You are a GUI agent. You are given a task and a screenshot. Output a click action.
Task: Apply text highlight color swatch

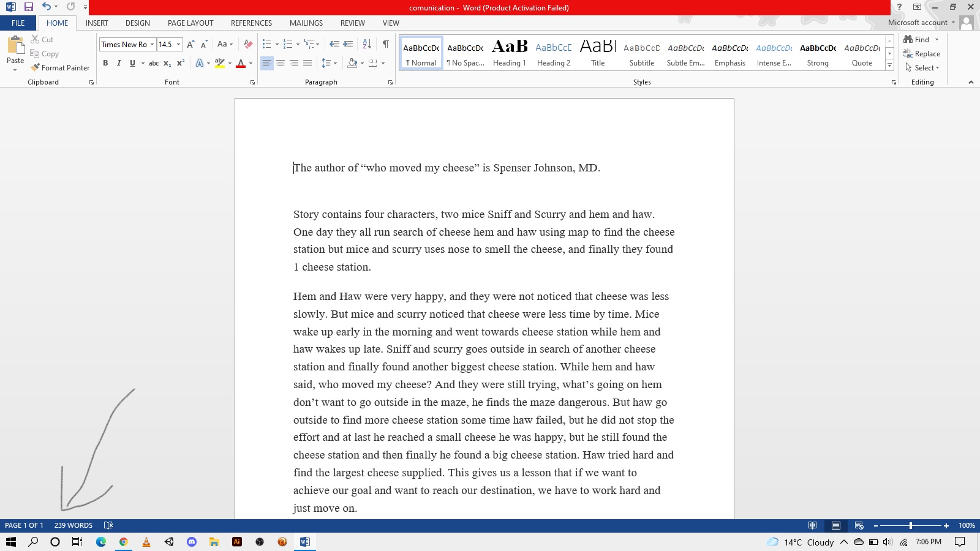pyautogui.click(x=219, y=63)
